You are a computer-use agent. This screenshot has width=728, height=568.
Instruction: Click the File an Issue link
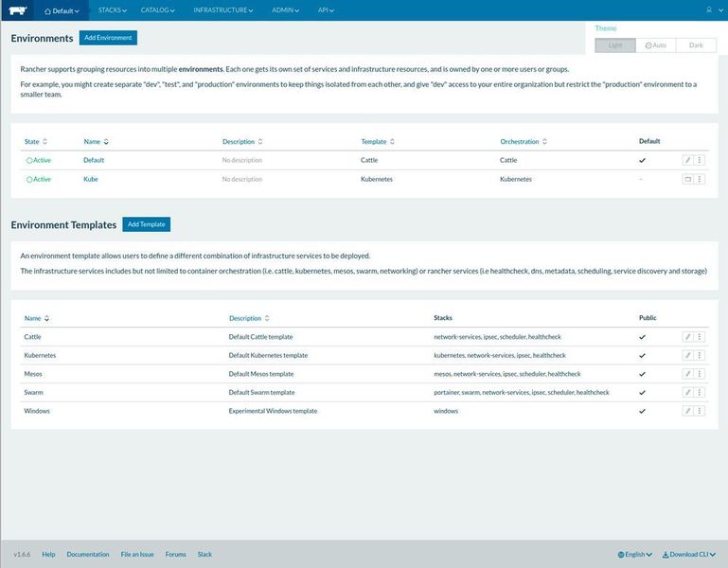(137, 554)
